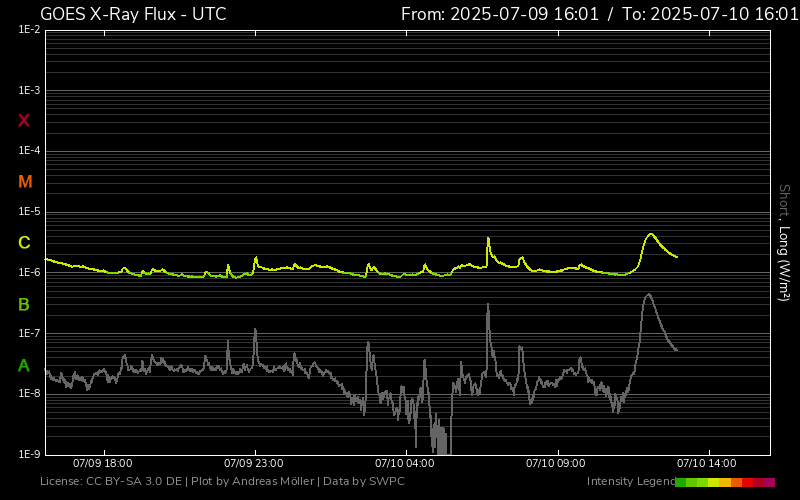Click the "07/10 04:00" time axis label
This screenshot has height=500, width=800.
[405, 463]
